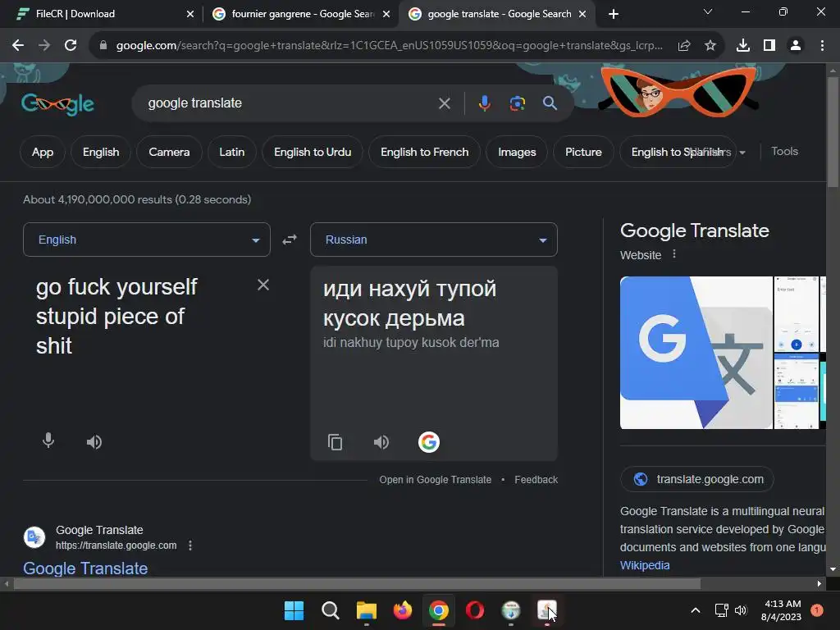Listen to source text audio
840x630 pixels.
pos(94,442)
